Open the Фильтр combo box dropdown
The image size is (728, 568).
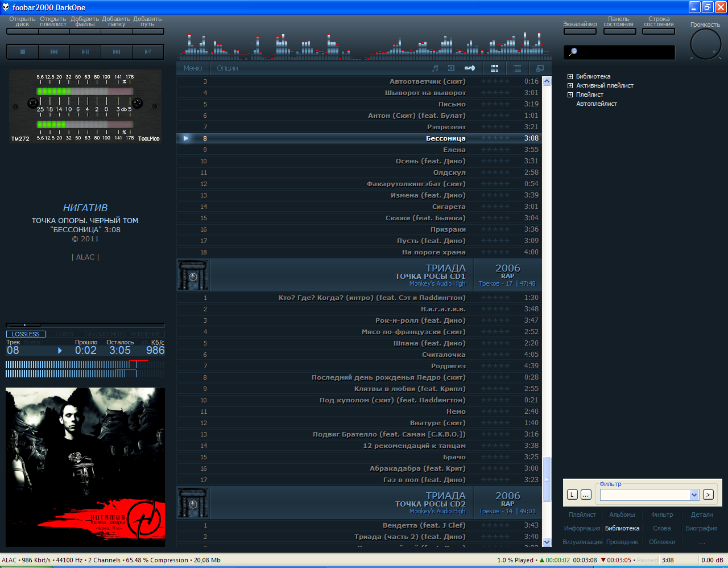click(694, 495)
